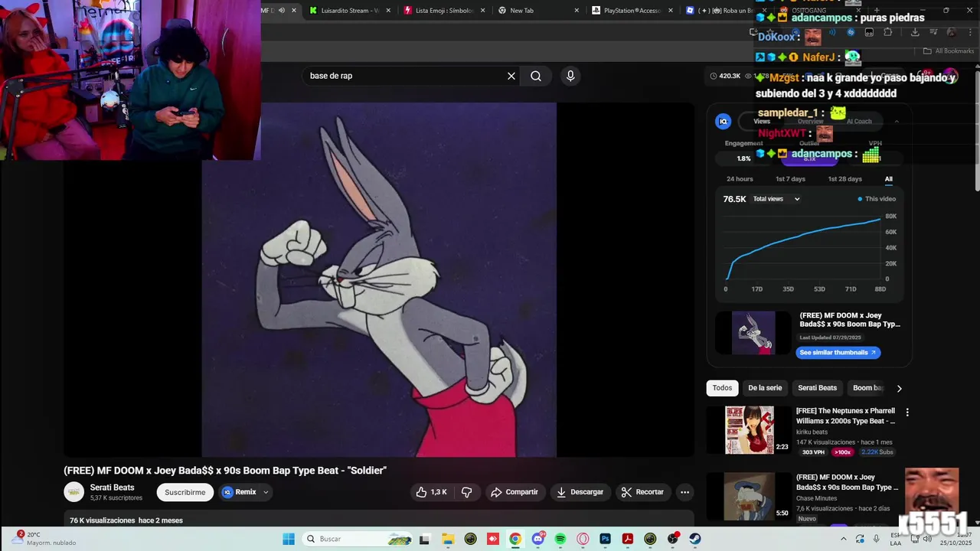This screenshot has height=551, width=980.
Task: Open Steam from taskbar
Action: tap(695, 539)
